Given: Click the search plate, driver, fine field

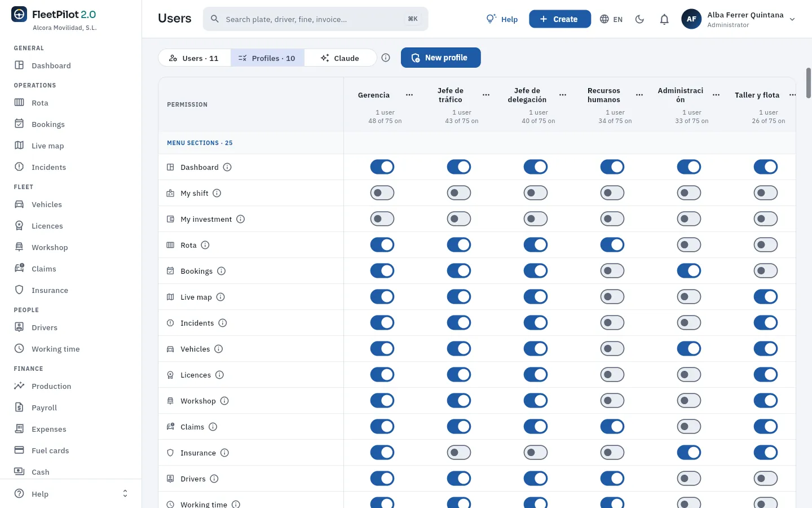Looking at the screenshot, I should [x=316, y=19].
